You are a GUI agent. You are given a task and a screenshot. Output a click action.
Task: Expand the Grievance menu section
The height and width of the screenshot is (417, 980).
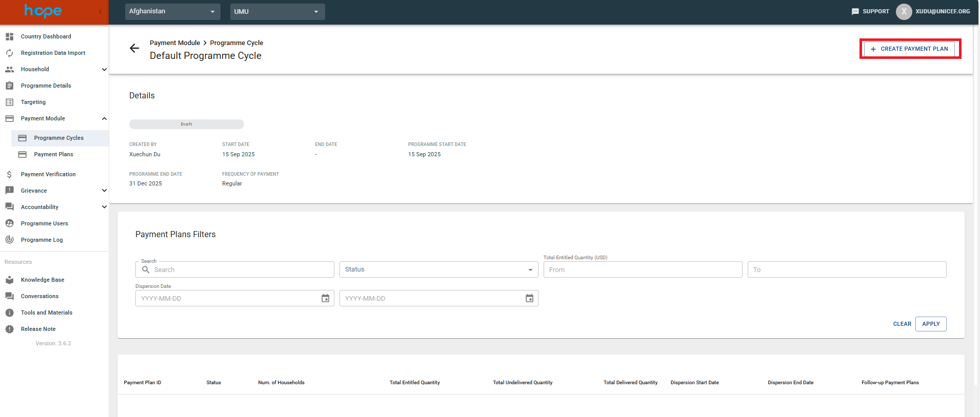pyautogui.click(x=104, y=191)
